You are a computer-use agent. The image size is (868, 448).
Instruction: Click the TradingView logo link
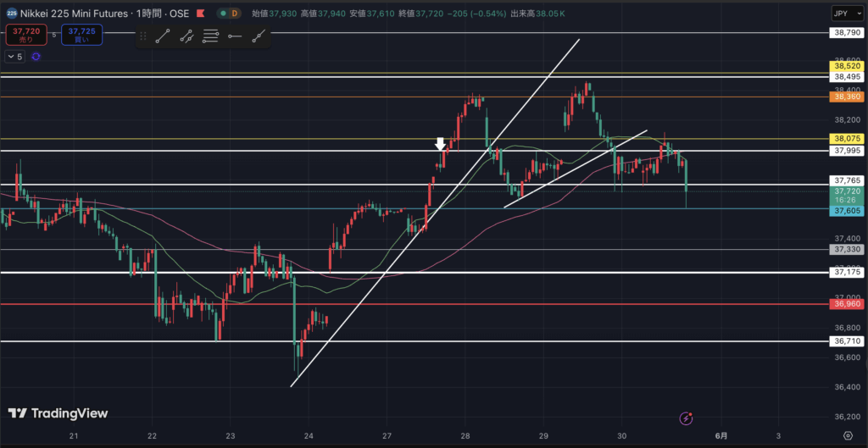pos(58,413)
